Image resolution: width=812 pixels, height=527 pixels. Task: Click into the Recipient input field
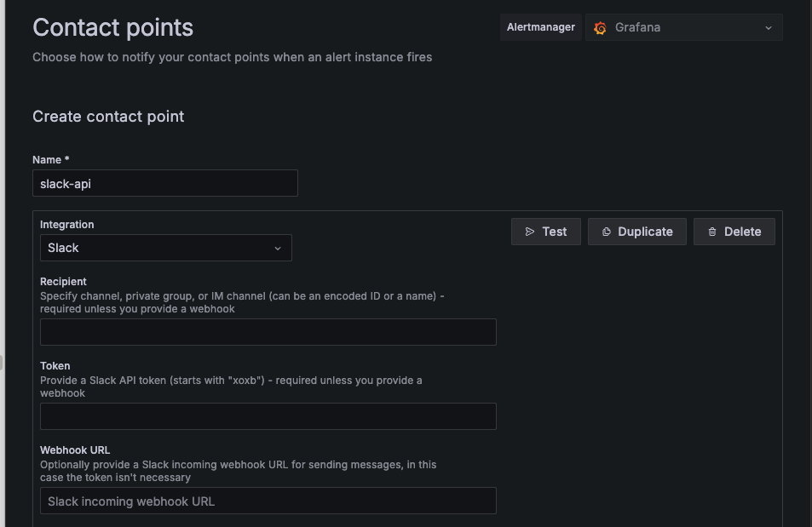[x=268, y=332]
